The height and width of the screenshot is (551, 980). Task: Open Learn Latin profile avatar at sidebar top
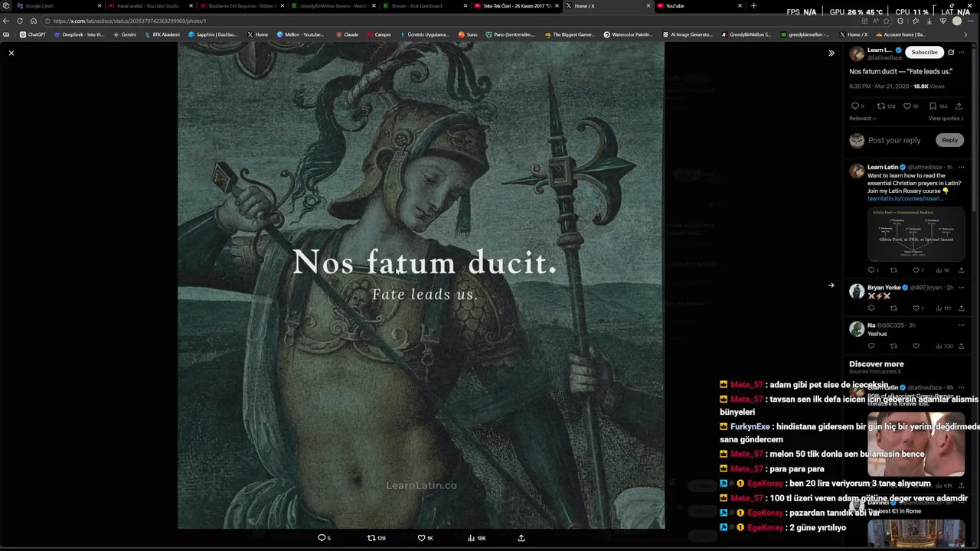click(x=857, y=54)
